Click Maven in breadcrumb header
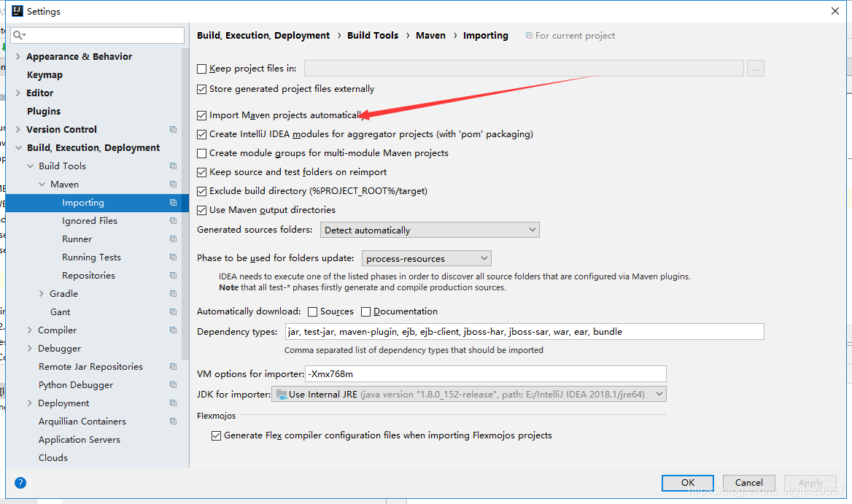The height and width of the screenshot is (504, 852). 430,35
